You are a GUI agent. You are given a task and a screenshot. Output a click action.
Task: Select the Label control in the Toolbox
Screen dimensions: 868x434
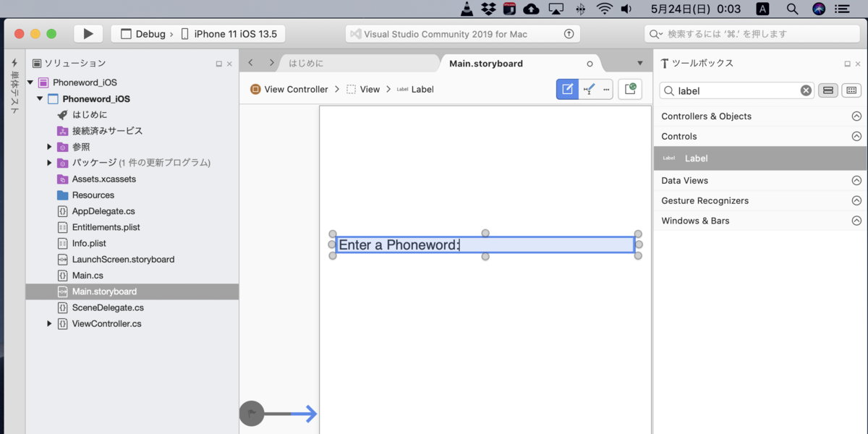coord(761,158)
